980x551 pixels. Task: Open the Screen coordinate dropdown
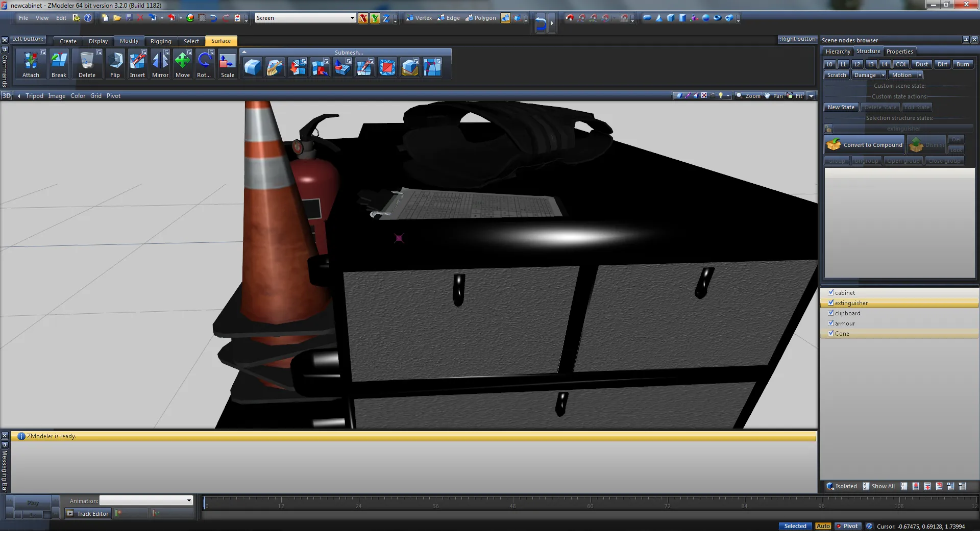point(352,18)
